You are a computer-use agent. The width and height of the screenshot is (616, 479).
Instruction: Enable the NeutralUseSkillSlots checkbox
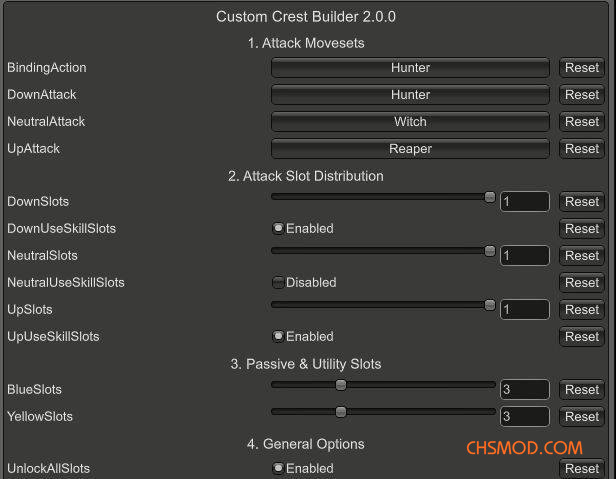click(x=278, y=283)
